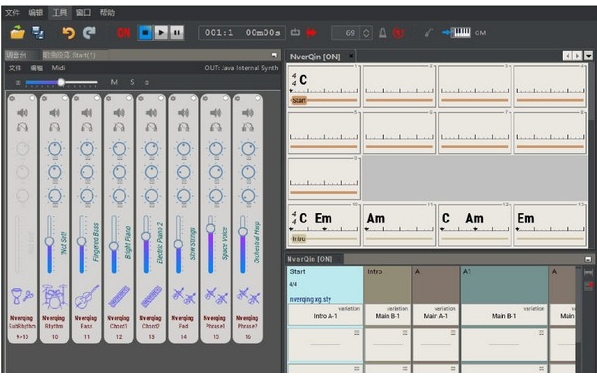The image size is (597, 384).
Task: Click the percussion icon on SubRhythm channel
Action: point(22,296)
